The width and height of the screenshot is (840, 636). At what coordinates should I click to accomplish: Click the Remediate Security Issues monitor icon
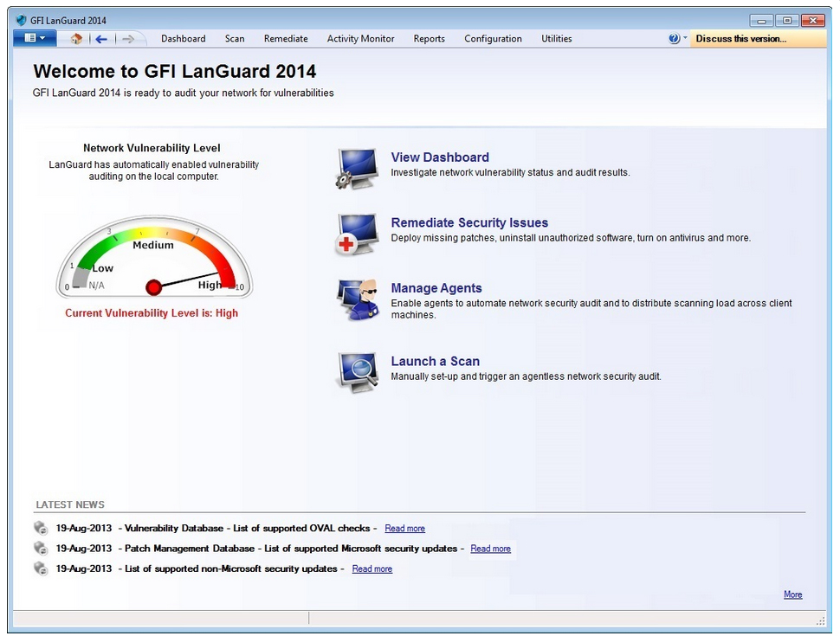pos(358,234)
